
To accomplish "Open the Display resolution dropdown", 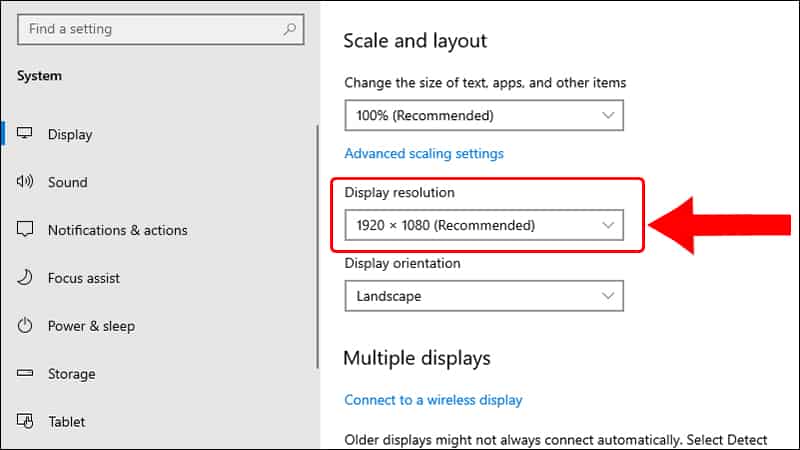I will 484,225.
